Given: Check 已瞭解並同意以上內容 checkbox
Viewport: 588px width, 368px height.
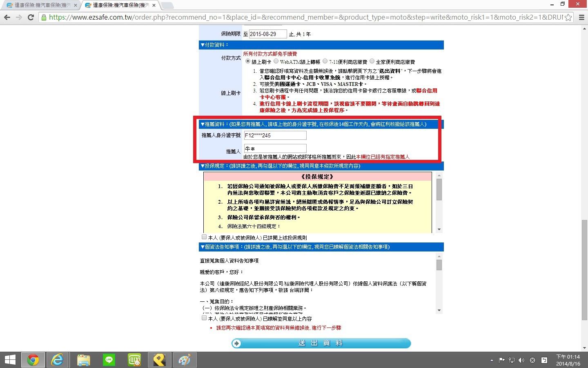Looking at the screenshot, I should tap(204, 318).
